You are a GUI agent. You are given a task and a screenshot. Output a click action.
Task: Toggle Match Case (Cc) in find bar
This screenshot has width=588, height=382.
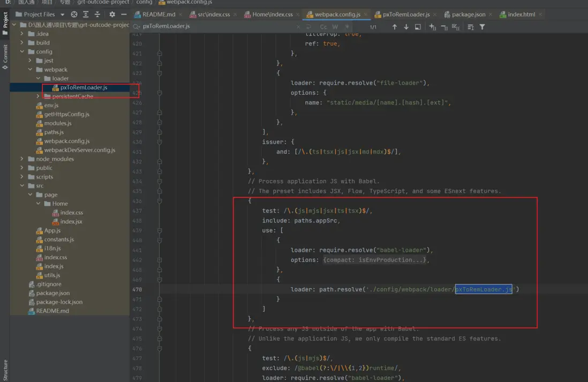coord(323,27)
